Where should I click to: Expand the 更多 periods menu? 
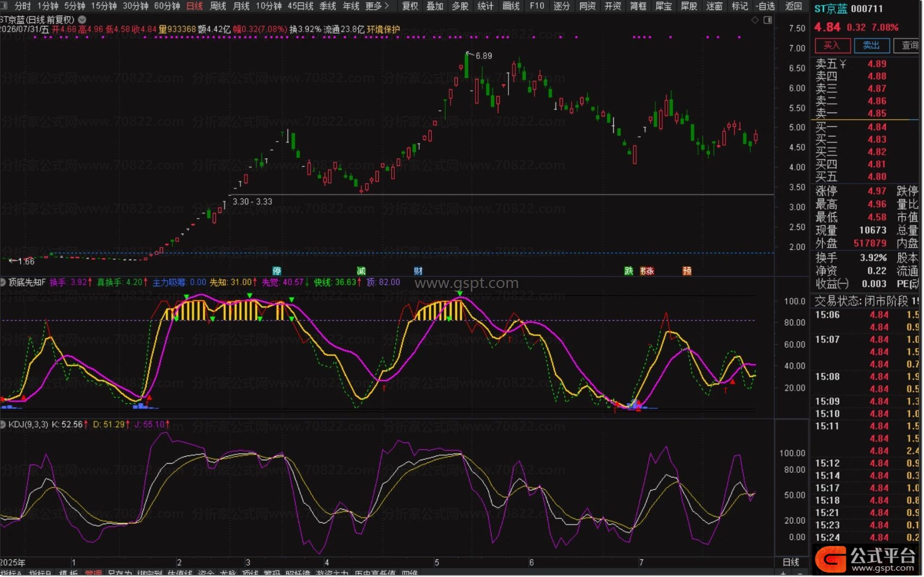pos(377,6)
